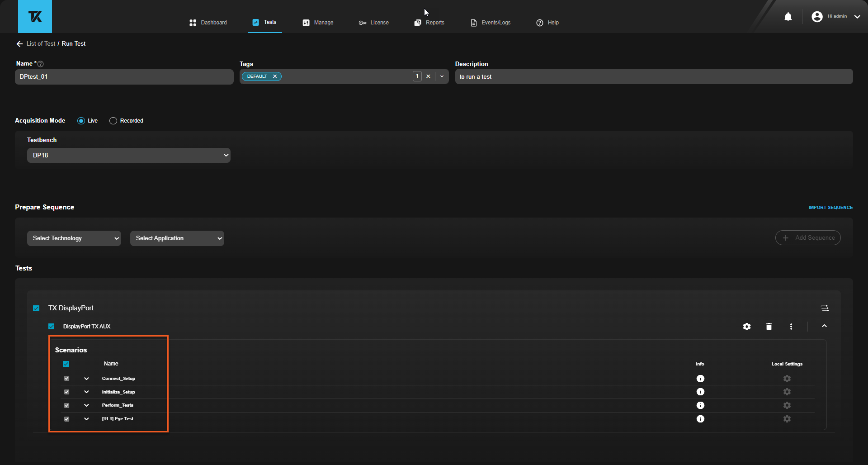Select Recorded acquisition mode
Viewport: 868px width, 465px height.
point(113,121)
